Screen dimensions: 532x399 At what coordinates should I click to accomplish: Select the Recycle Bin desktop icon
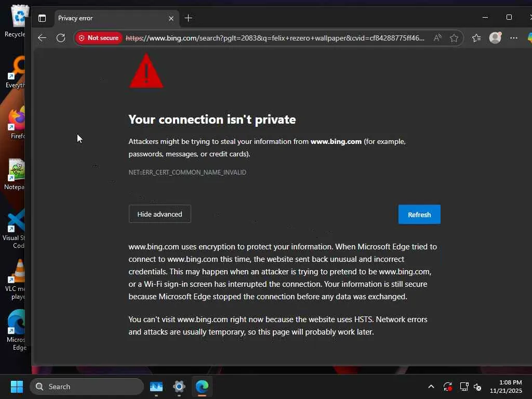point(16,21)
